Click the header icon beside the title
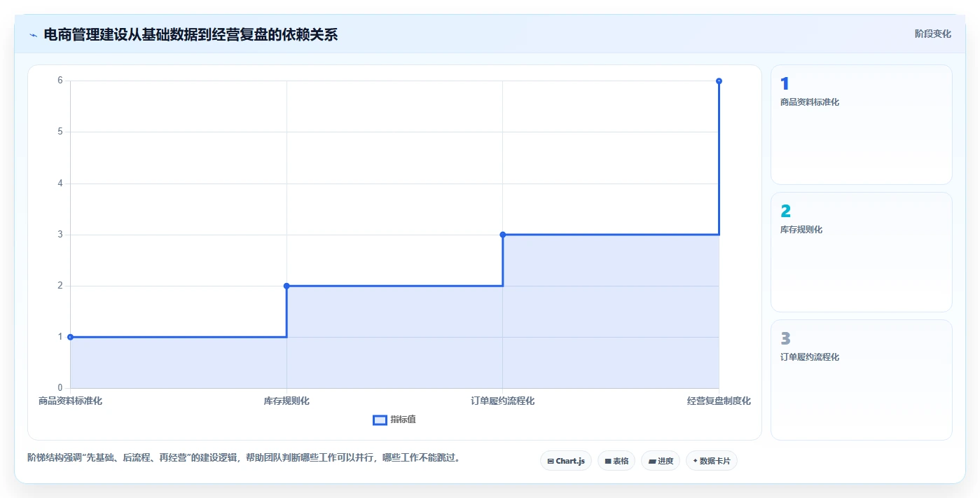 click(33, 35)
